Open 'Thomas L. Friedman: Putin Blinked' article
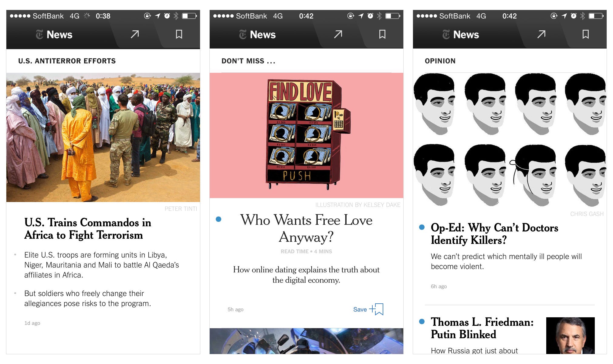 point(482,328)
